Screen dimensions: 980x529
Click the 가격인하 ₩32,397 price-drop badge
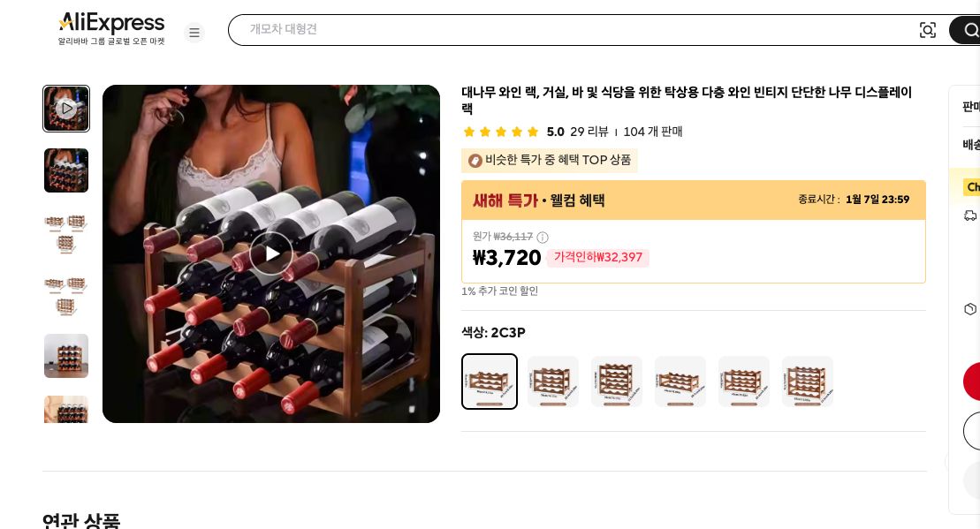coord(597,258)
